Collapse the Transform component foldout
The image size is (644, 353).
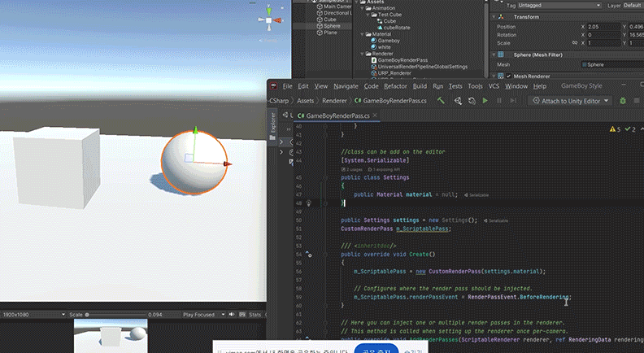pyautogui.click(x=492, y=16)
